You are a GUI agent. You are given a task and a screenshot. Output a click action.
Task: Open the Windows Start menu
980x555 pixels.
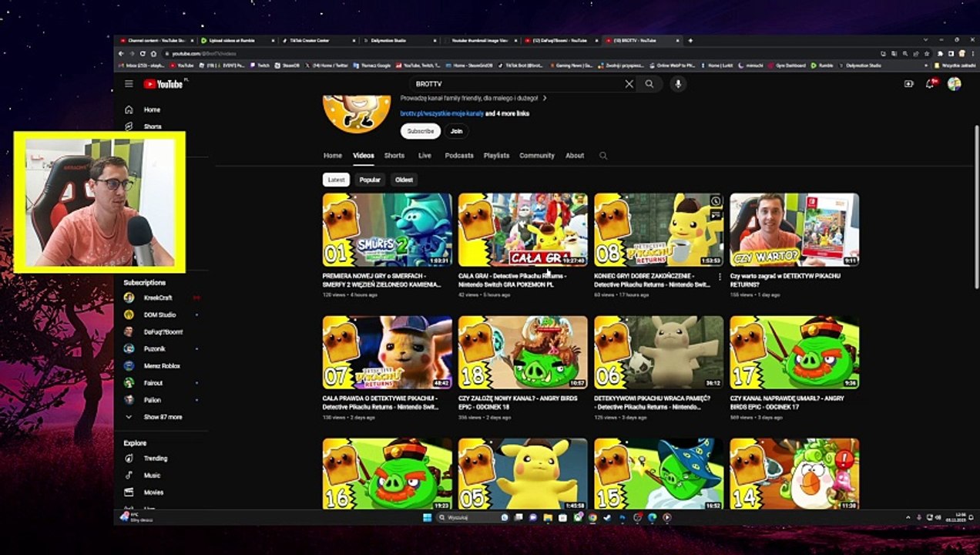click(427, 517)
